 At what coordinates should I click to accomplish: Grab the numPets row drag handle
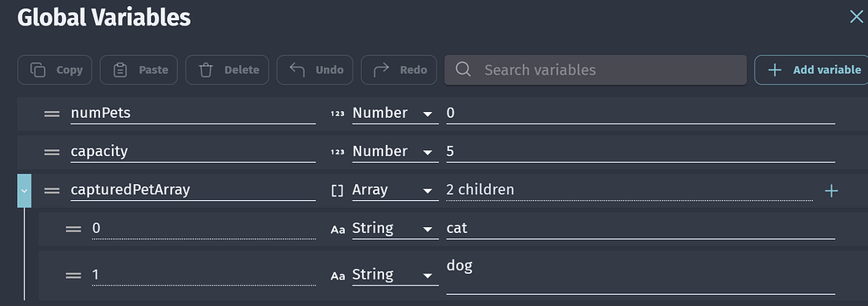pyautogui.click(x=52, y=114)
